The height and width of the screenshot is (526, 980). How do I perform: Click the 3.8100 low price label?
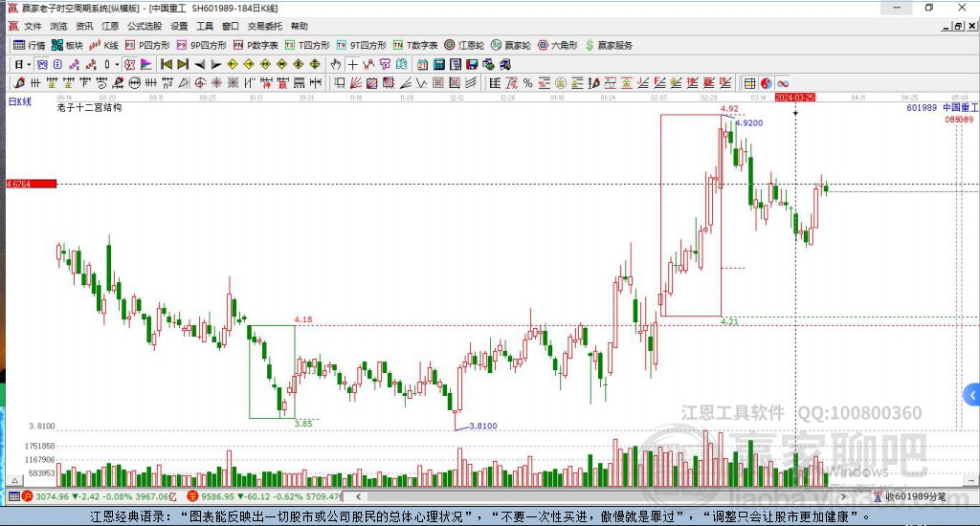483,426
